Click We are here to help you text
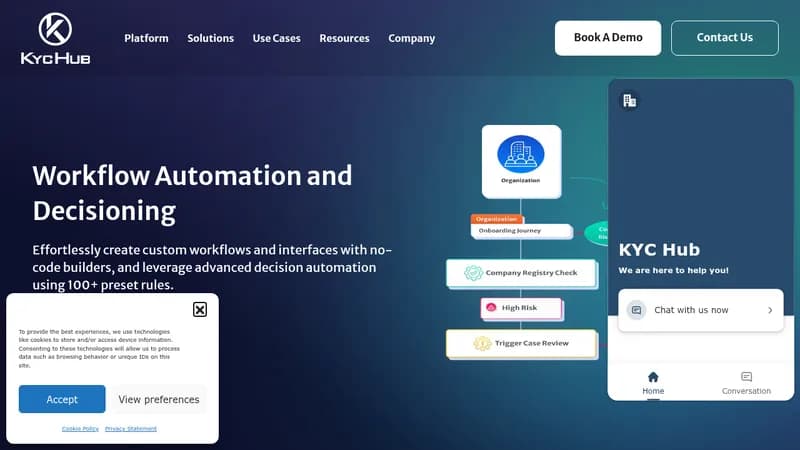The height and width of the screenshot is (450, 800). [x=673, y=270]
